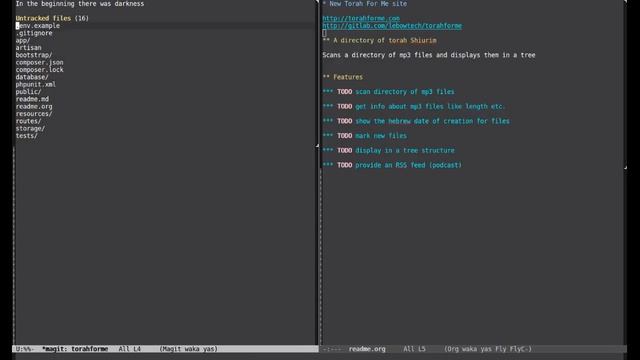Select the bootstrap/ directory entry
Viewport: 640px width, 360px height.
34,55
